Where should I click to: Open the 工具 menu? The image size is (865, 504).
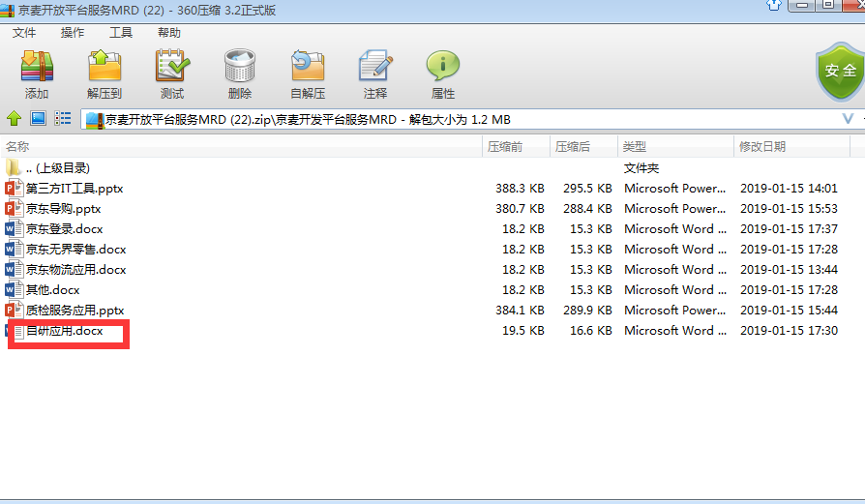click(121, 33)
